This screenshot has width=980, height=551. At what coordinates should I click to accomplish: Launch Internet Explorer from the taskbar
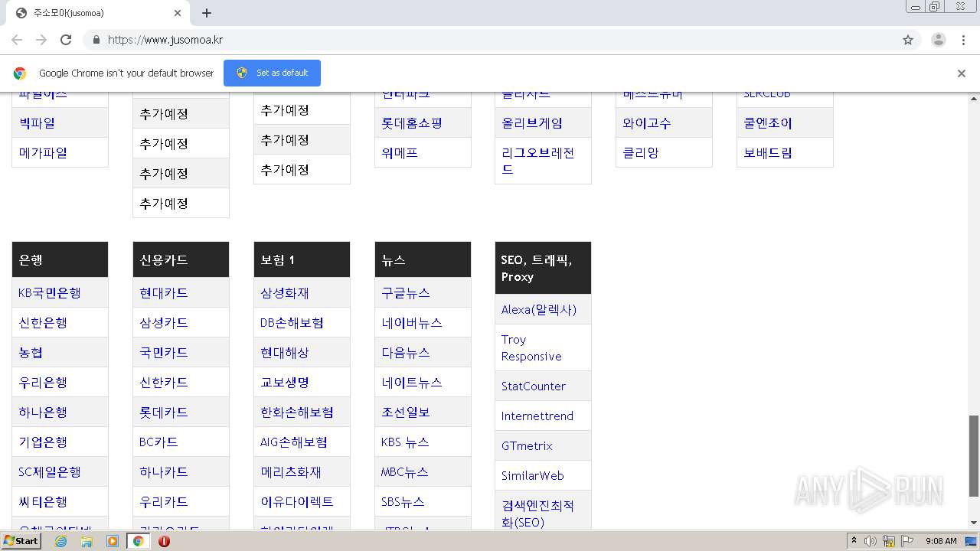[x=61, y=541]
